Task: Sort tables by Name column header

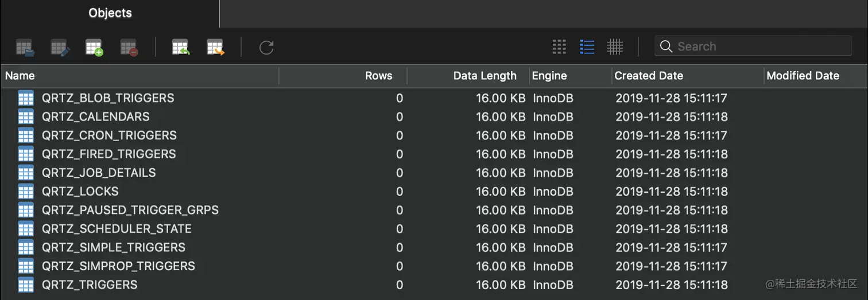Action: [x=20, y=76]
